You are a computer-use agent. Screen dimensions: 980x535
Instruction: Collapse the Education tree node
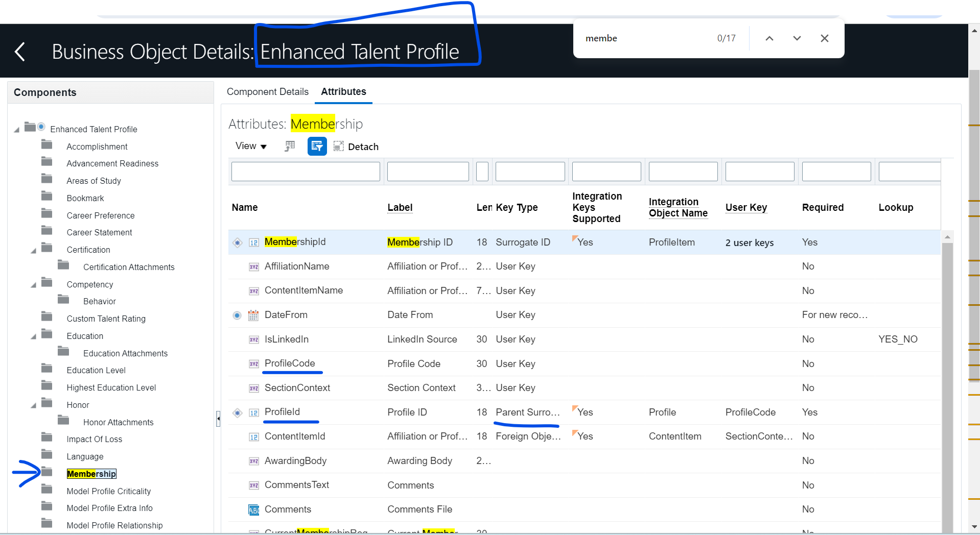pos(33,336)
